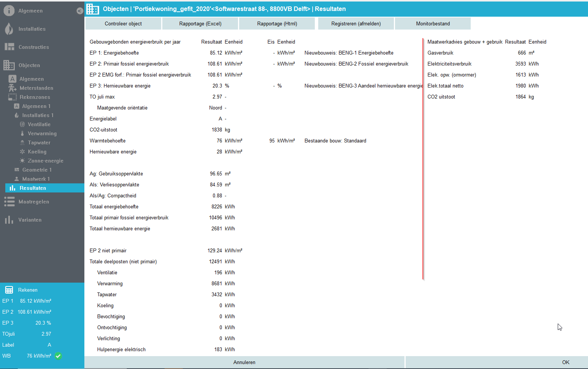Click the Ag: Gebruiksoppervlakte label

(116, 174)
